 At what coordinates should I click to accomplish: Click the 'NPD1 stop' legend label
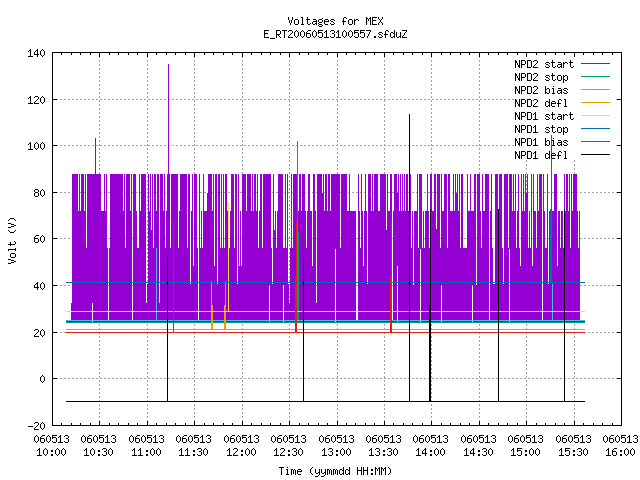point(541,129)
